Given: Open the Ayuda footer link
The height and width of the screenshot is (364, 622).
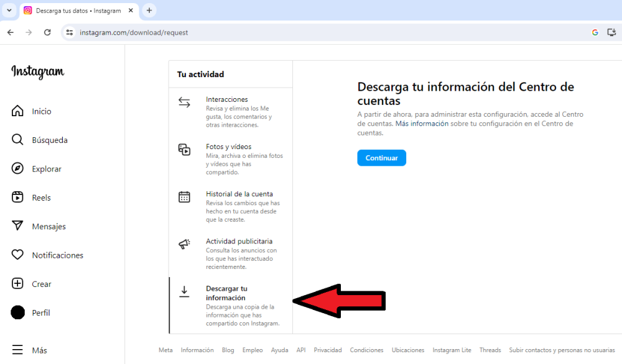Looking at the screenshot, I should 280,350.
